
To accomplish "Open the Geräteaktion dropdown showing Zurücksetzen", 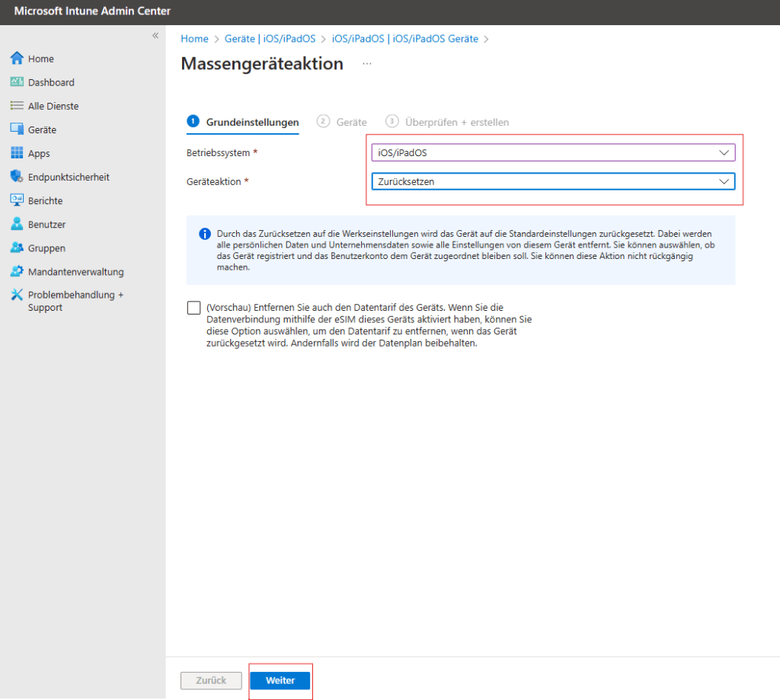I will coord(553,181).
